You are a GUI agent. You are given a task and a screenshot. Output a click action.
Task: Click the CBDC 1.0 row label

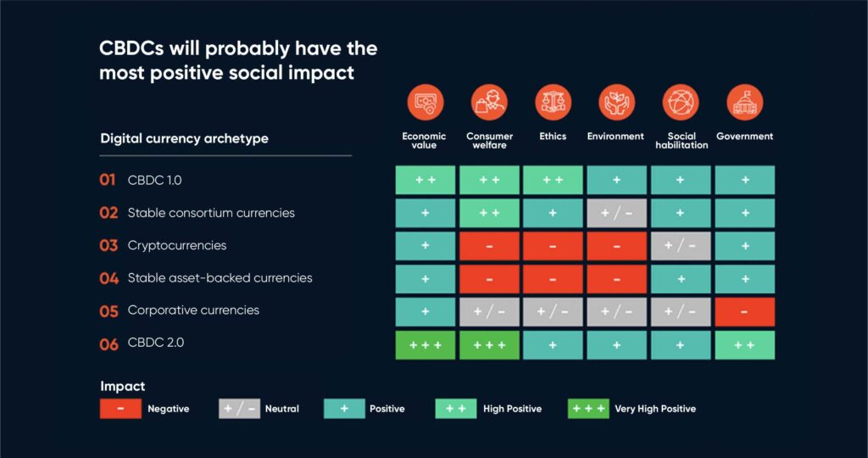154,181
